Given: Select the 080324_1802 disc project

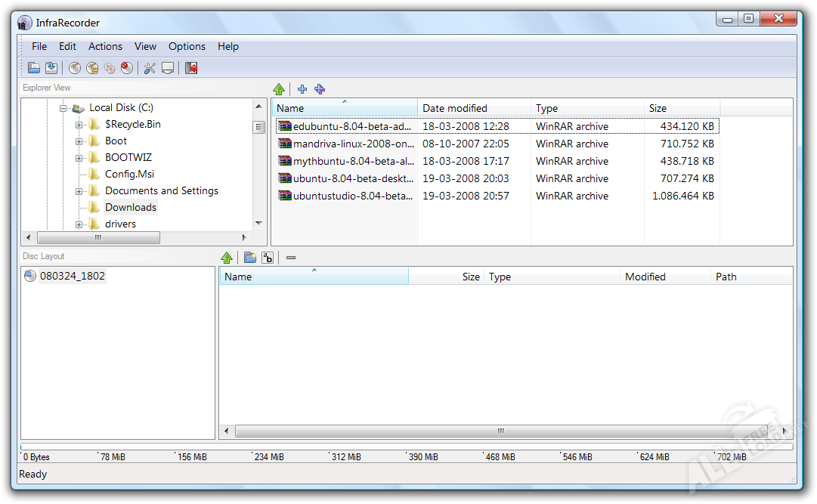Looking at the screenshot, I should (72, 277).
